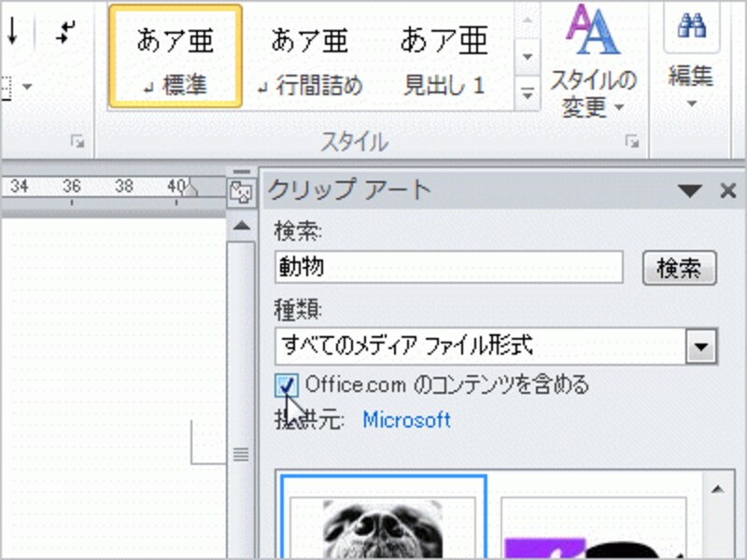Toggle show paragraph marks icon

tap(65, 32)
